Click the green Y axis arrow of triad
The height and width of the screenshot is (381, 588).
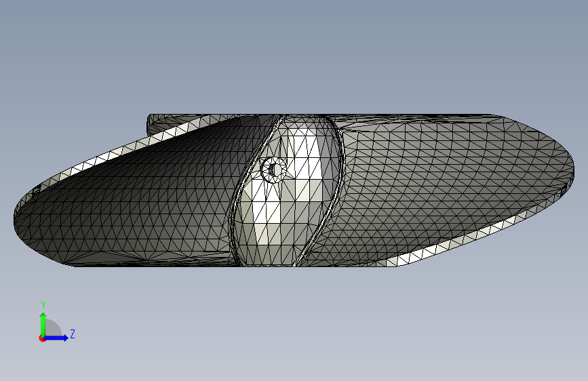tap(43, 324)
